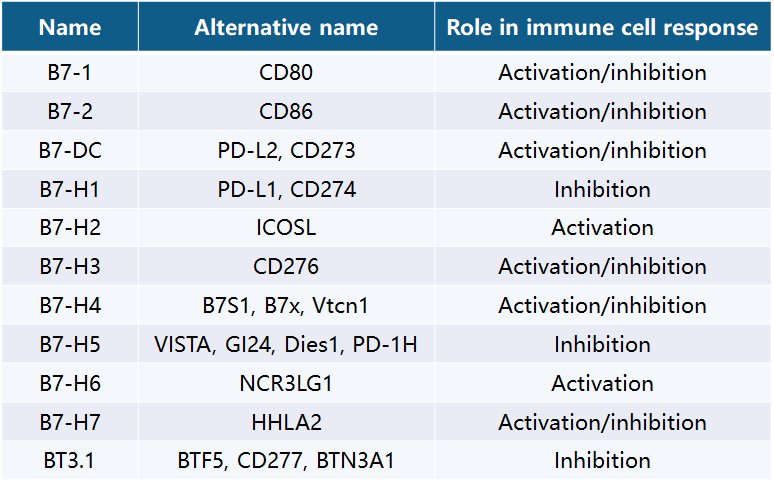Screen dimensions: 774x486
Task: Select the CD276 cell
Action: (285, 266)
